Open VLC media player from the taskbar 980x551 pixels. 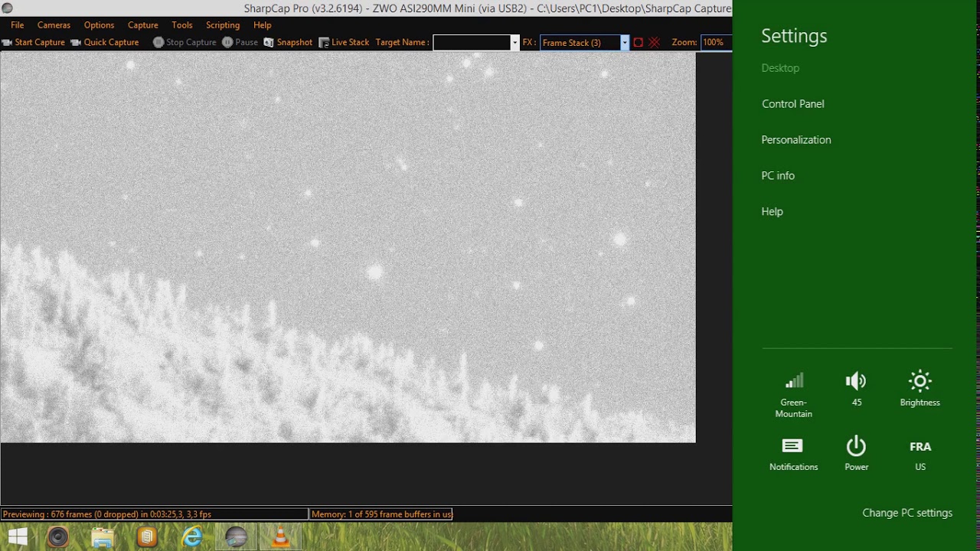pyautogui.click(x=281, y=537)
